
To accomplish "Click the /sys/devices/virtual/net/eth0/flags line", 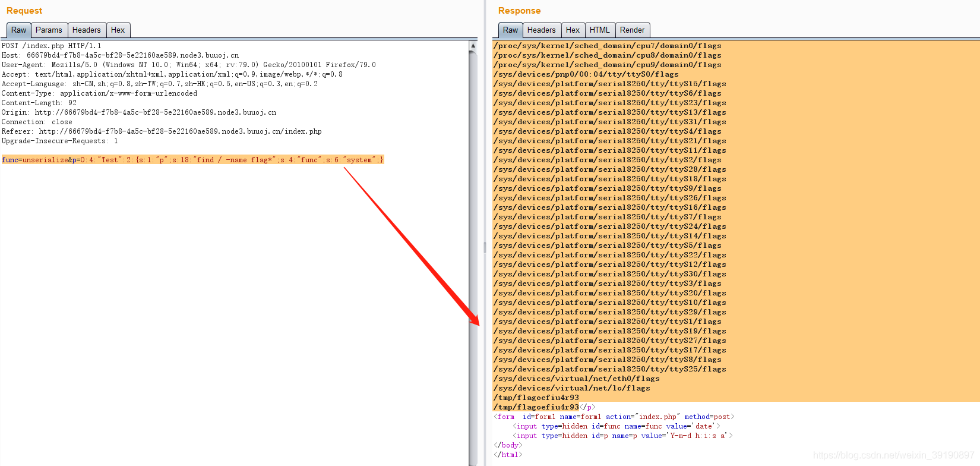I will [x=577, y=379].
